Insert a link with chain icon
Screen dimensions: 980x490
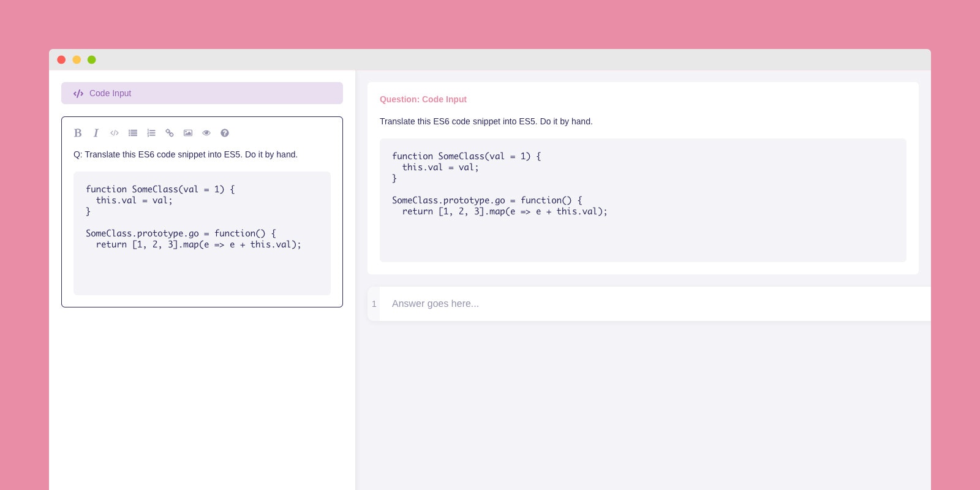point(170,133)
